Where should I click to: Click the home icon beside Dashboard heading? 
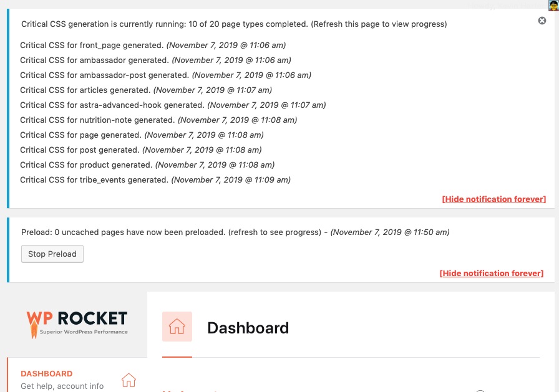(177, 327)
